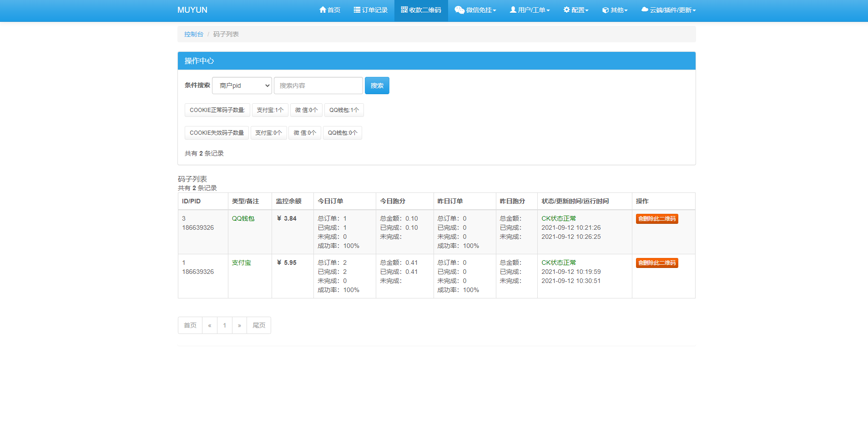Click the 尾页 last page button
Screen dimensions: 868x424
tap(259, 325)
